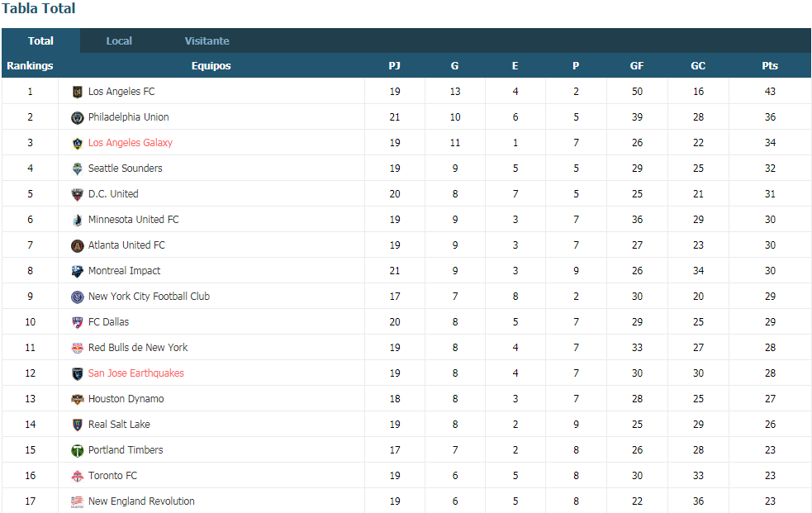Switch to the Local tab
Image resolution: width=812 pixels, height=513 pixels.
[119, 41]
